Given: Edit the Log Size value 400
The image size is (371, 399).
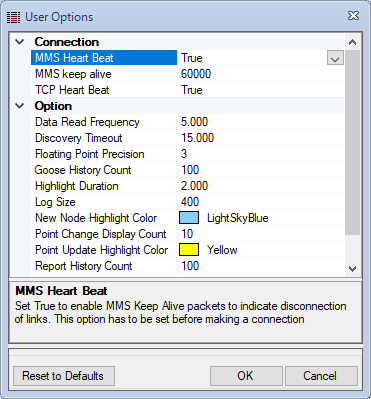Looking at the screenshot, I should (190, 202).
